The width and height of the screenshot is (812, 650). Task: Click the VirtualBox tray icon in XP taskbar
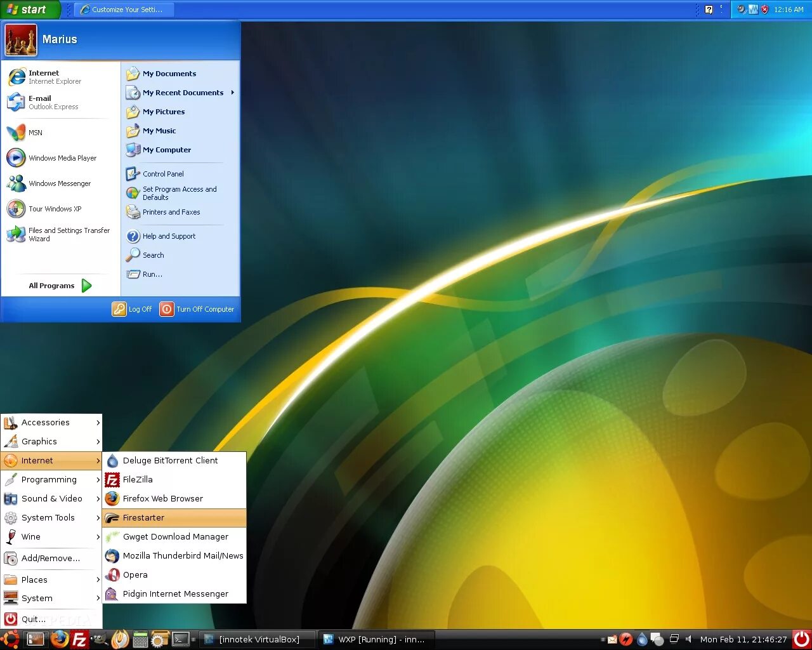pos(753,10)
